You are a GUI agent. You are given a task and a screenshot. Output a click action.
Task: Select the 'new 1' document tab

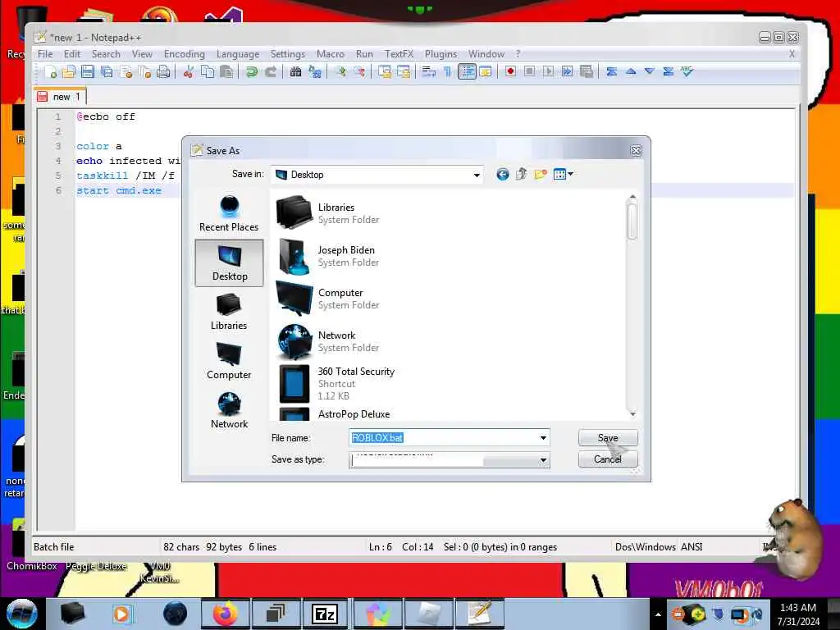click(60, 97)
